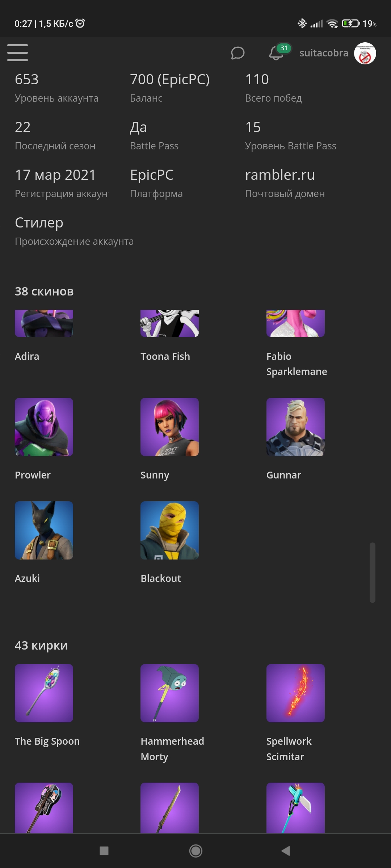The width and height of the screenshot is (391, 868).
Task: Open the hamburger menu
Action: point(17,53)
